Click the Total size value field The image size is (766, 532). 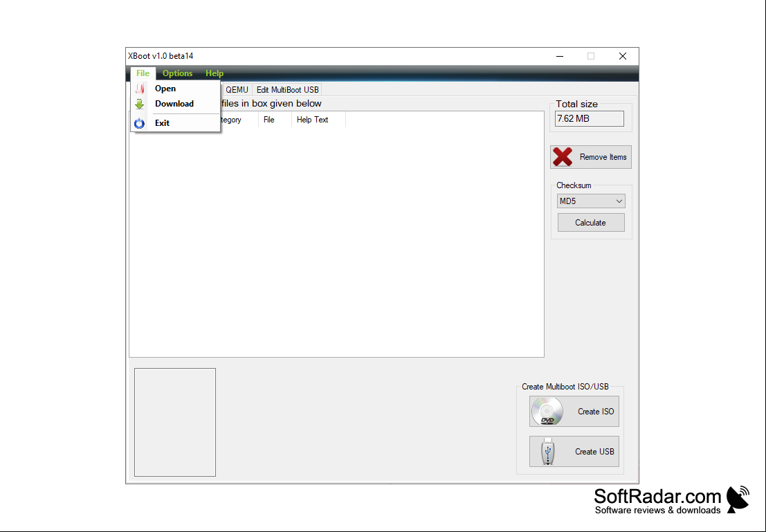click(x=589, y=119)
